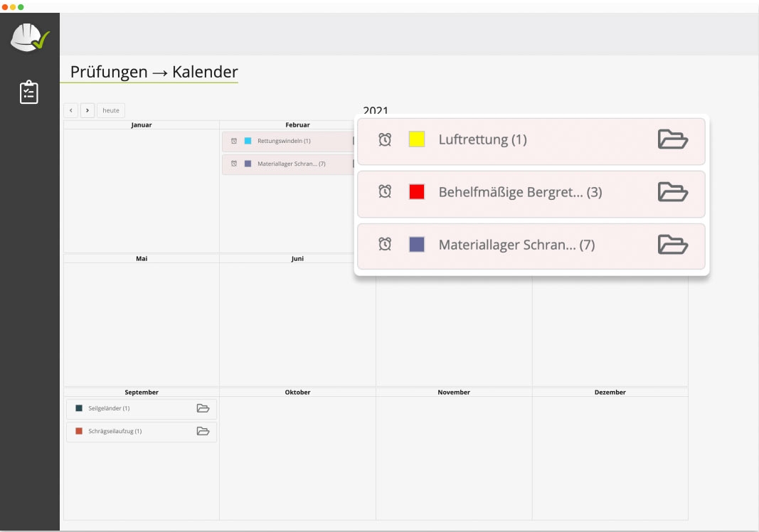Click red swatch for Behelfmäßige Bergrettung
The width and height of the screenshot is (759, 532).
[x=417, y=192]
